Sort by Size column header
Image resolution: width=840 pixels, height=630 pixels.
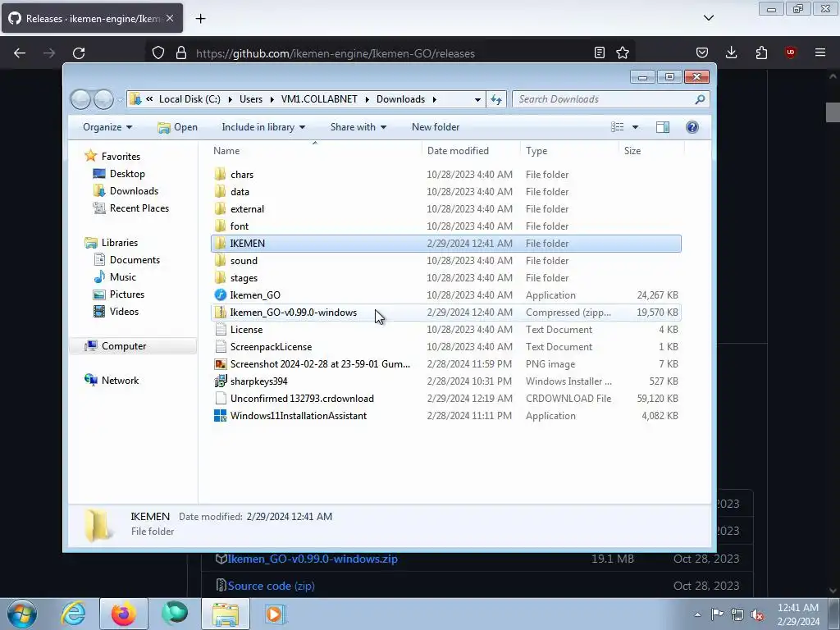[651, 151]
